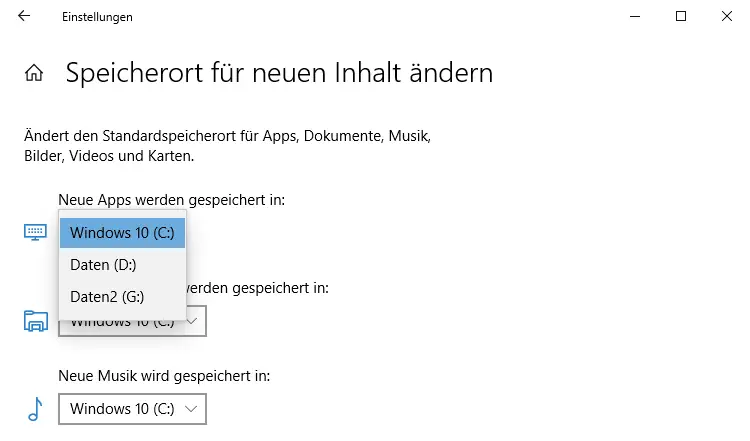The height and width of the screenshot is (441, 750).
Task: Click the 'Einstellungen' window title
Action: [x=97, y=17]
